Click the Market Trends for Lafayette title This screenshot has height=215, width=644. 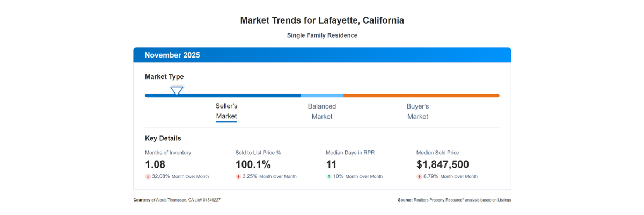(x=322, y=20)
